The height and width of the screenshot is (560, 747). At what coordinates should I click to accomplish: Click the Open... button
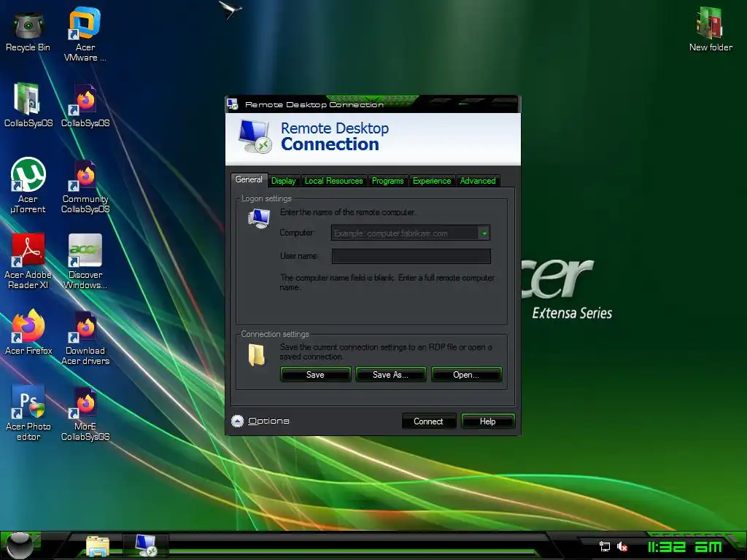[466, 375]
